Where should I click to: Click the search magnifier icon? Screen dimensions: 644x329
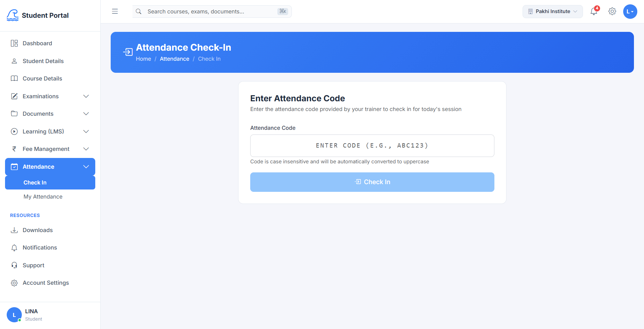pos(139,11)
